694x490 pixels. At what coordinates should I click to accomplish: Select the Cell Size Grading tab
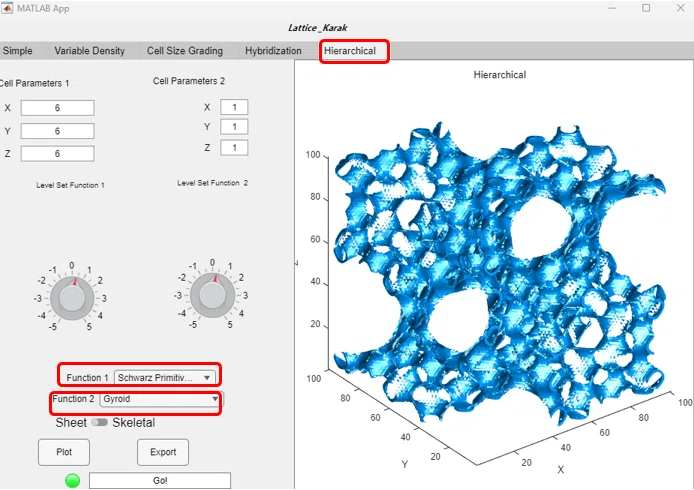tap(185, 51)
